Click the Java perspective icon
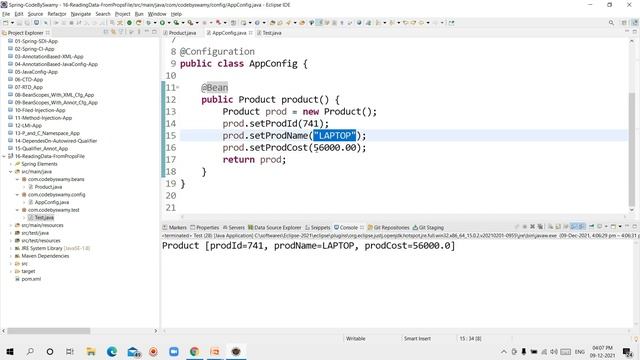This screenshot has height=360, width=640. [x=634, y=23]
